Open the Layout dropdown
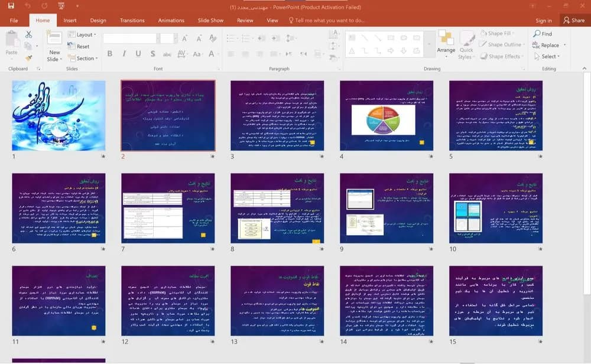591x364 pixels. click(82, 35)
